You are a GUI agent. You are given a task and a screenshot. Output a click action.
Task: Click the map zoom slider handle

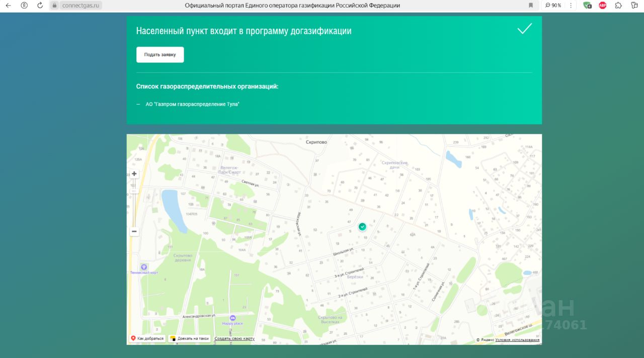point(134,191)
